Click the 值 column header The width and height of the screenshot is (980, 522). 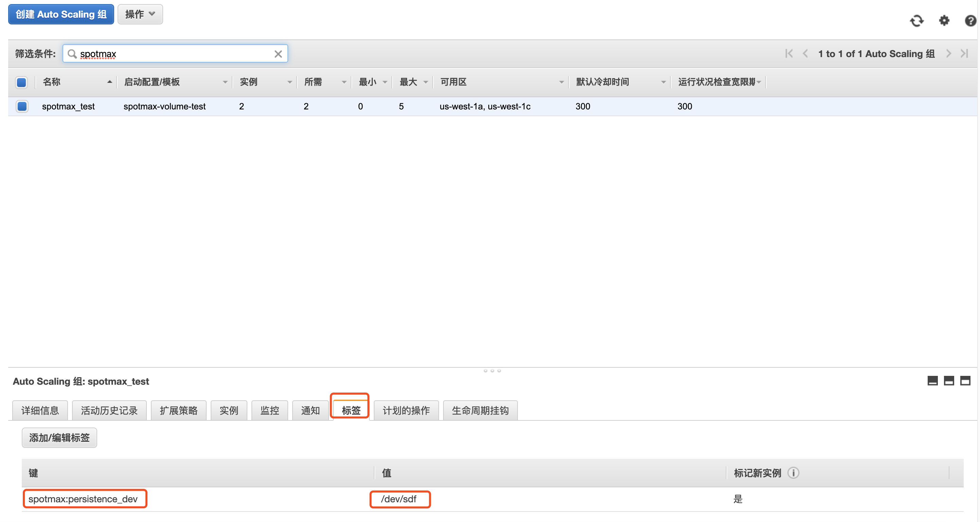pyautogui.click(x=386, y=473)
